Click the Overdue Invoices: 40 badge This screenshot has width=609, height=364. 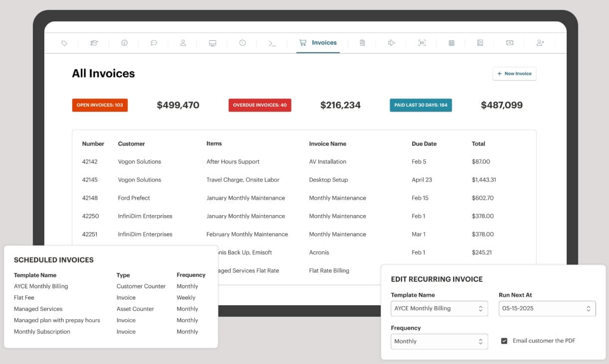click(260, 105)
